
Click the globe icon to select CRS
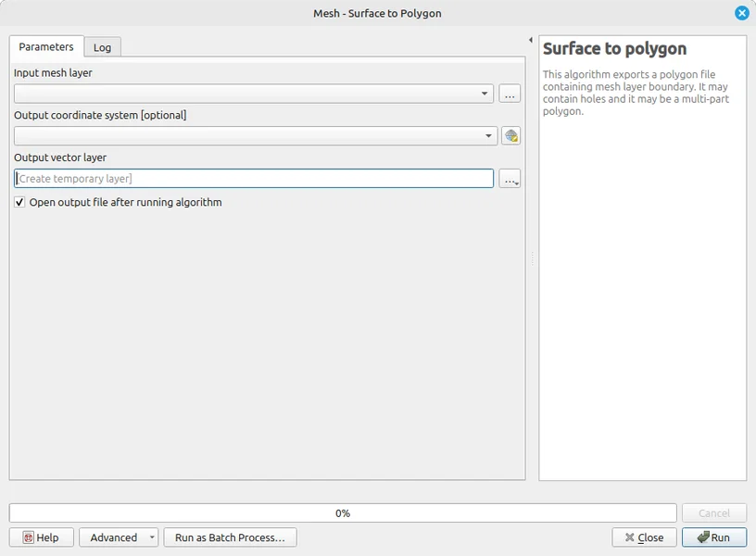(510, 136)
